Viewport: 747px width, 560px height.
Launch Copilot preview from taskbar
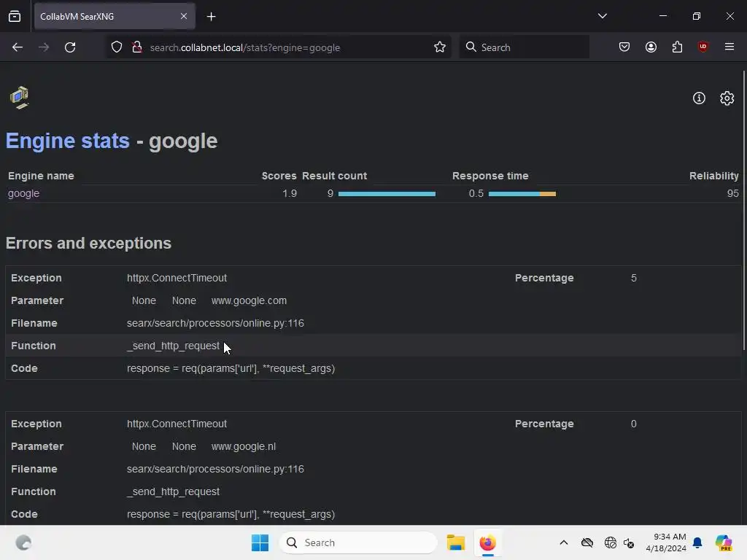pos(724,542)
